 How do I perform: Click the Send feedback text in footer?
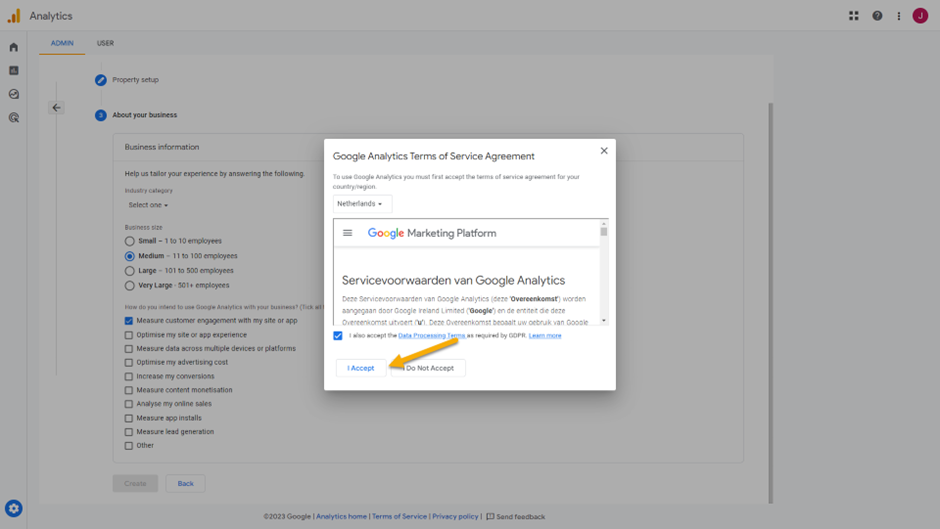(520, 516)
